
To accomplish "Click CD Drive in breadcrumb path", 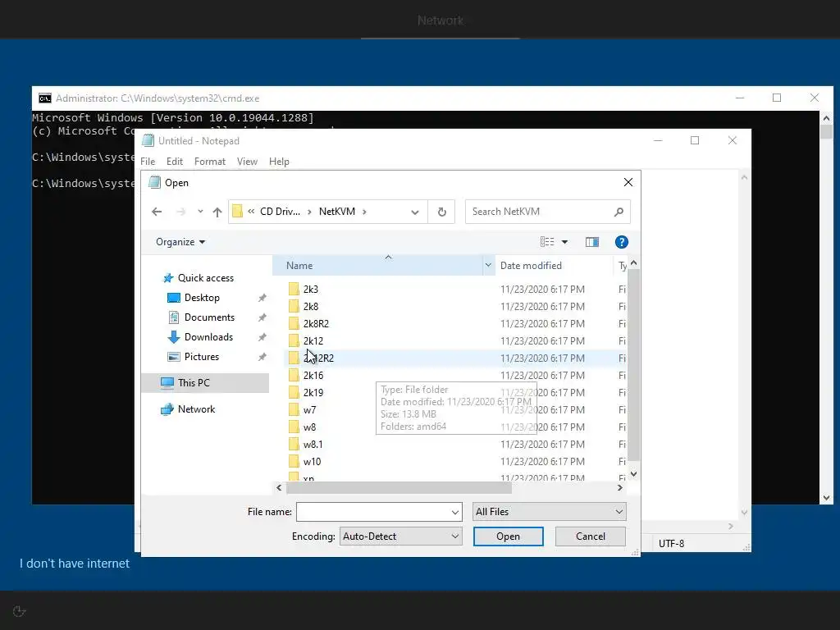I will coord(280,212).
